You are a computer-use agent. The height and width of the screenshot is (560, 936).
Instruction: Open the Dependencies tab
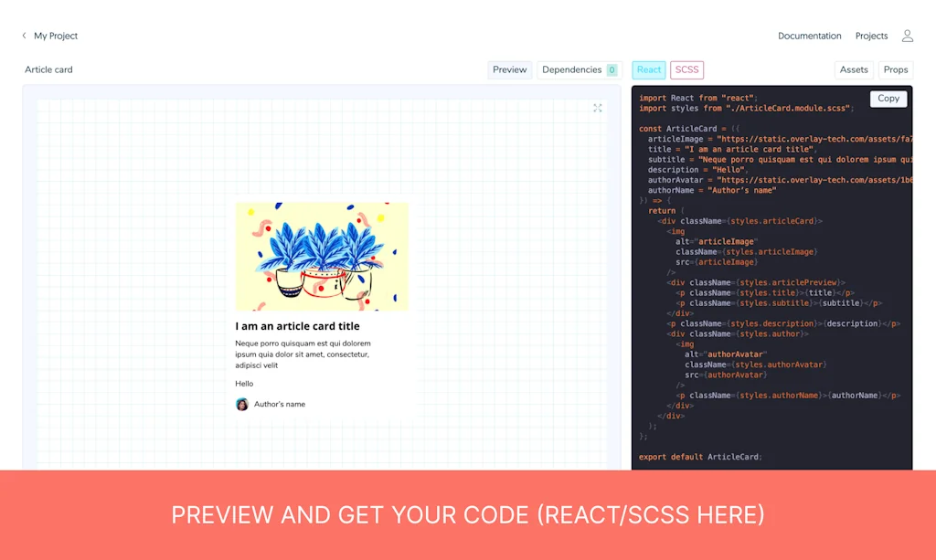point(571,70)
